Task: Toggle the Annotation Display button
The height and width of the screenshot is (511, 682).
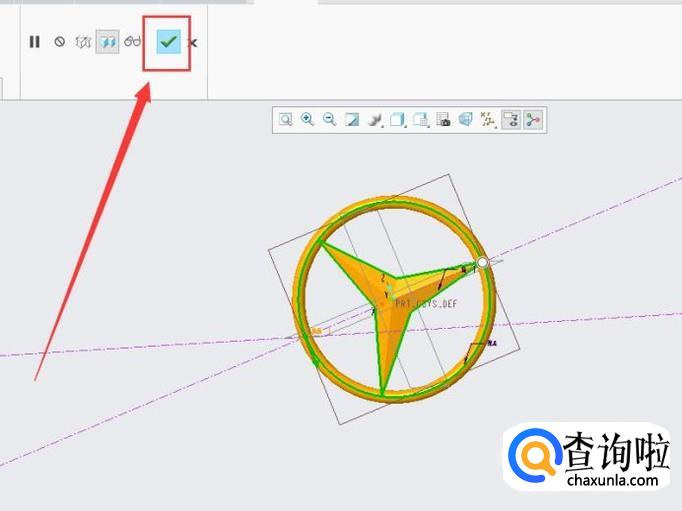Action: (x=511, y=120)
